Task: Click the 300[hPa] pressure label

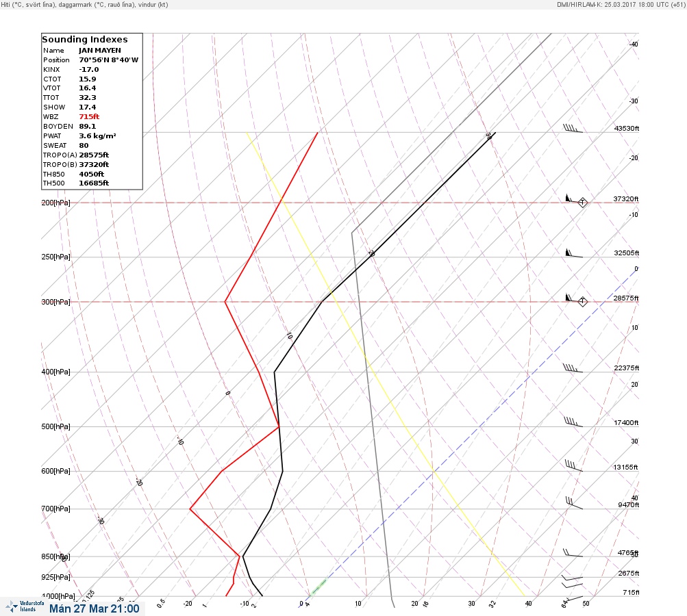Action: click(55, 302)
